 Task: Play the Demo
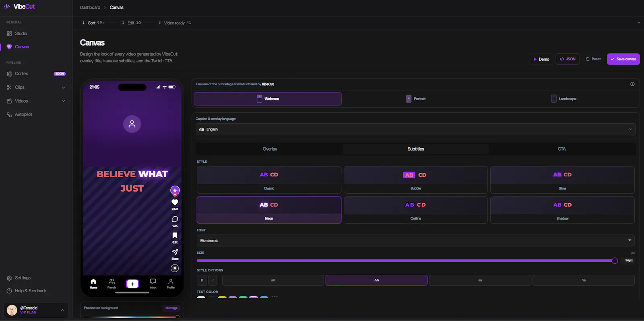541,59
